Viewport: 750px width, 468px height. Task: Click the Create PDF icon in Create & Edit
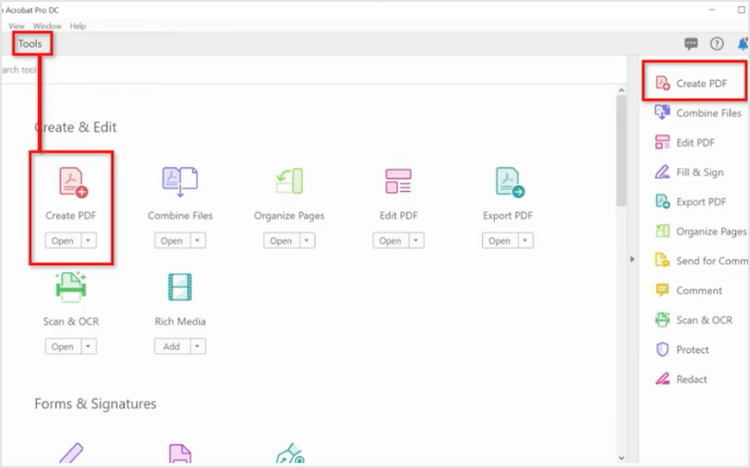pos(73,182)
